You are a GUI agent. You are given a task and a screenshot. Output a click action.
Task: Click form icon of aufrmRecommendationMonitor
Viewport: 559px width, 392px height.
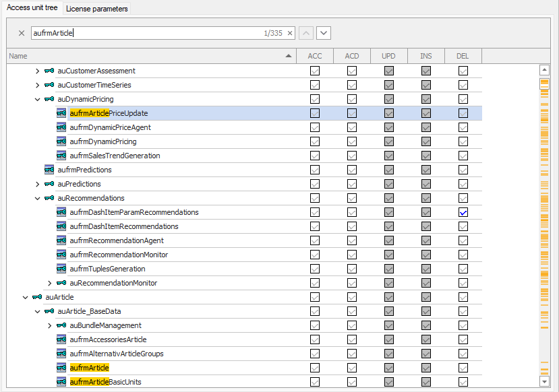click(61, 255)
